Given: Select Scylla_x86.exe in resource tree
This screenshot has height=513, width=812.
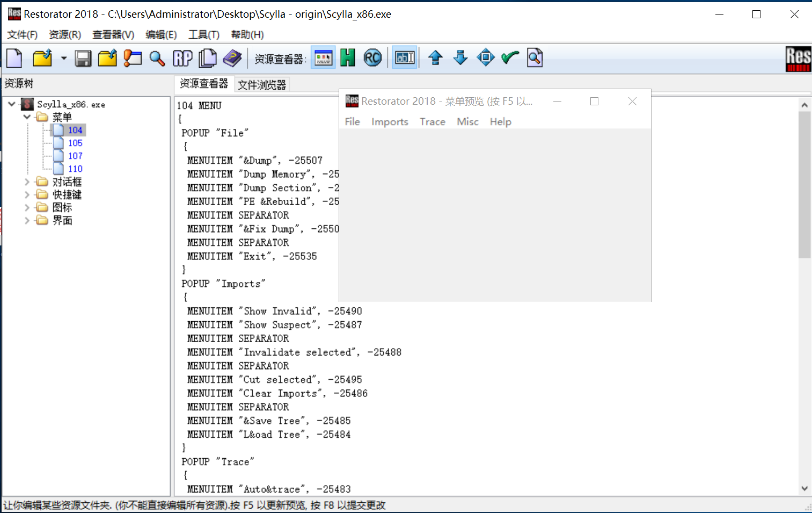Looking at the screenshot, I should [71, 104].
